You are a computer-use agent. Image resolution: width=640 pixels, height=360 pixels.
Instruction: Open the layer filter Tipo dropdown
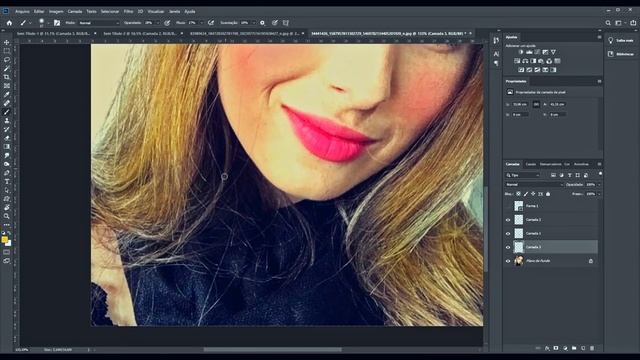pos(523,175)
